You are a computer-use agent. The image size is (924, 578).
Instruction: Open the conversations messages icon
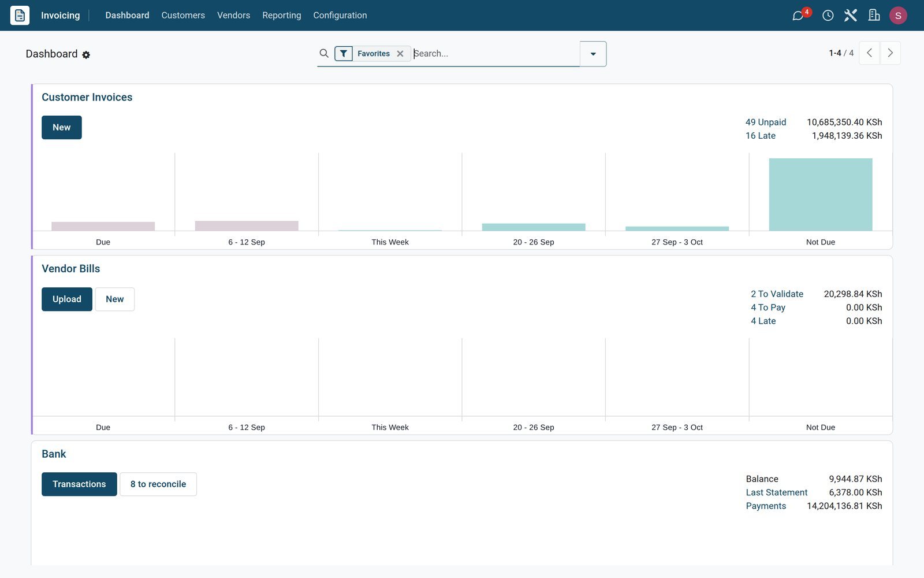click(798, 16)
